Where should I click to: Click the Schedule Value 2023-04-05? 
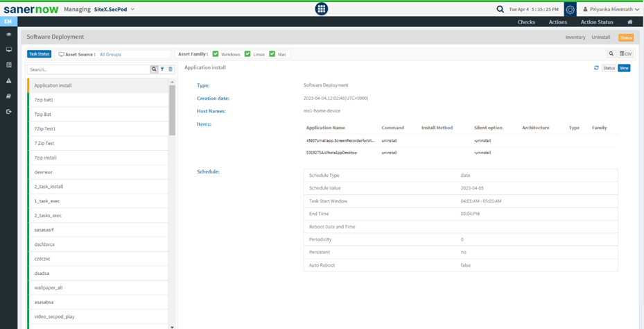(x=472, y=188)
